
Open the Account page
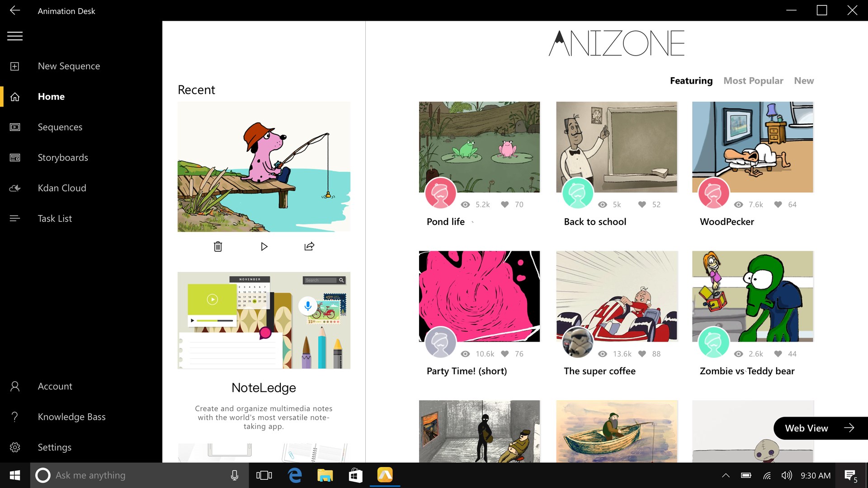pos(55,386)
